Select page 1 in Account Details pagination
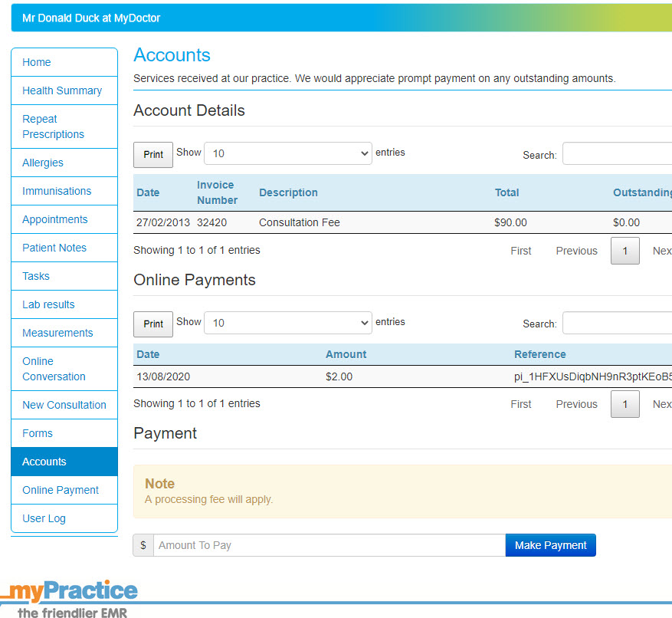The height and width of the screenshot is (618, 672). tap(624, 251)
